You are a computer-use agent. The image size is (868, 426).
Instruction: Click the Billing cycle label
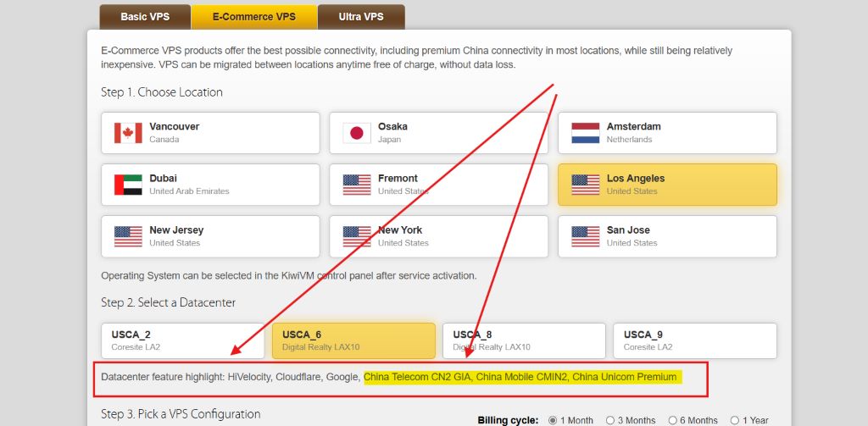click(x=508, y=420)
